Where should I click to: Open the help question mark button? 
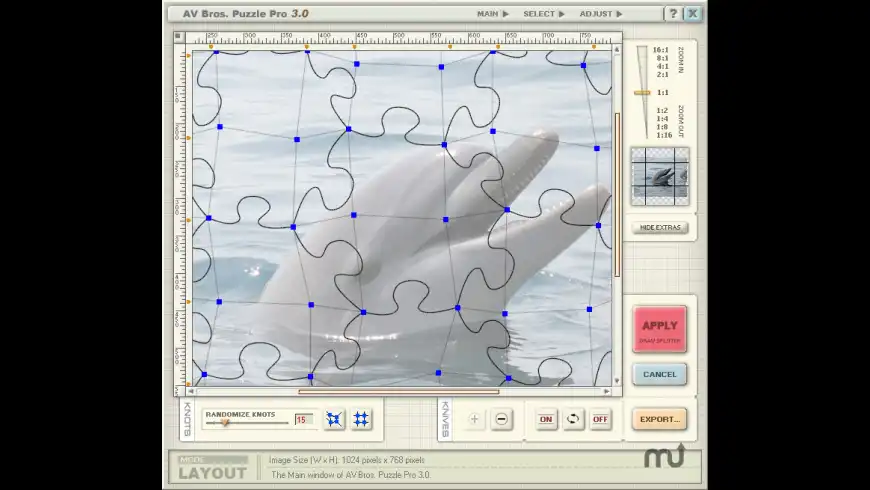[673, 14]
